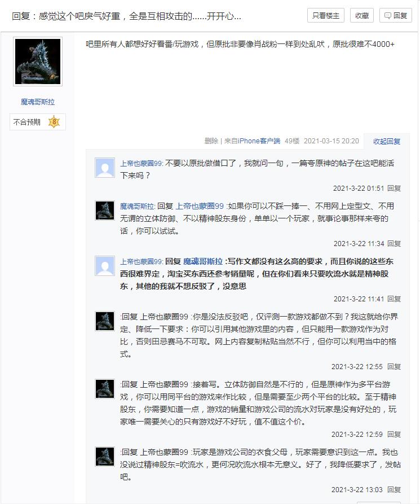The width and height of the screenshot is (420, 504).
Task: Open 魔魂哥斯拉's large Godzilla avatar
Action: pyautogui.click(x=38, y=62)
